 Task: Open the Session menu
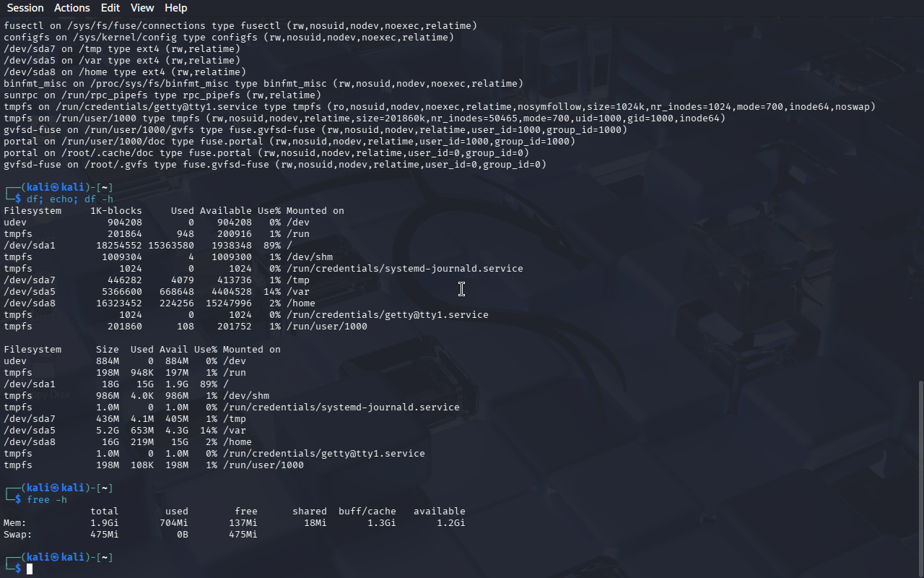tap(25, 8)
